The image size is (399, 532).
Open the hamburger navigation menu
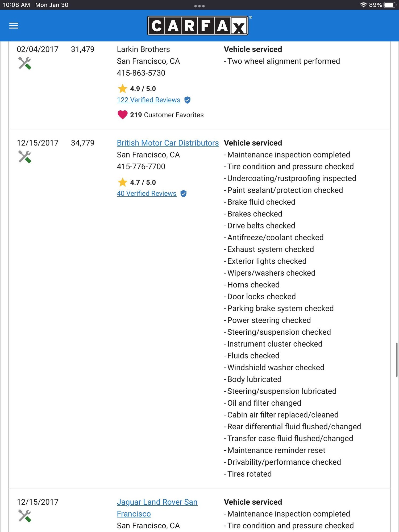pyautogui.click(x=14, y=26)
